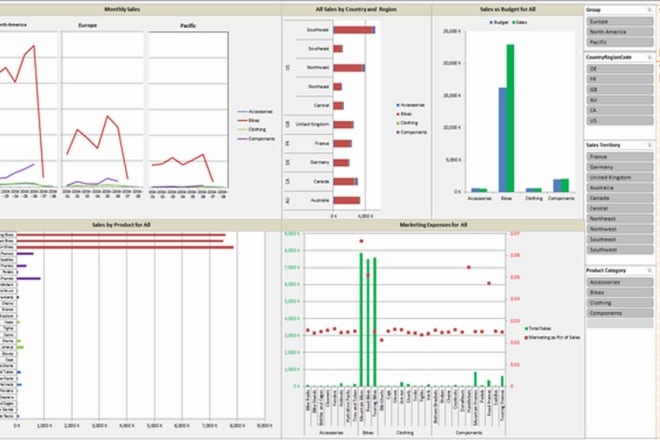Click the Europe heading above the monthly line chart
The width and height of the screenshot is (660, 440).
coord(88,25)
